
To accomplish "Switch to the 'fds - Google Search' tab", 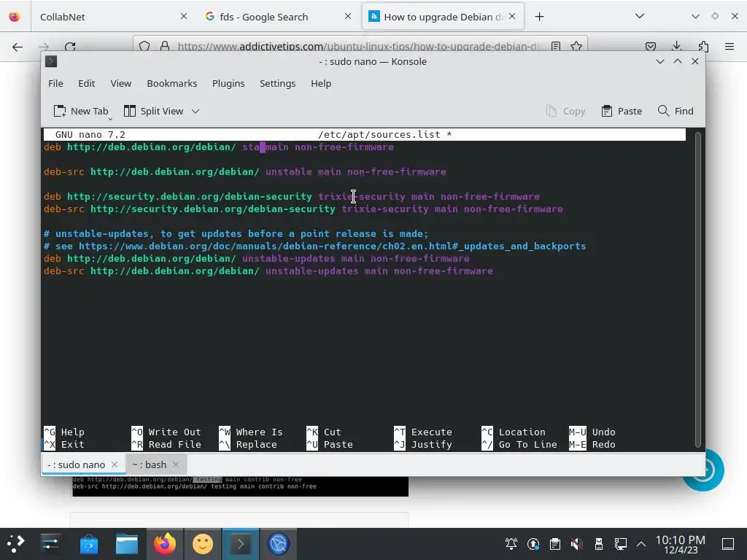I will [277, 17].
